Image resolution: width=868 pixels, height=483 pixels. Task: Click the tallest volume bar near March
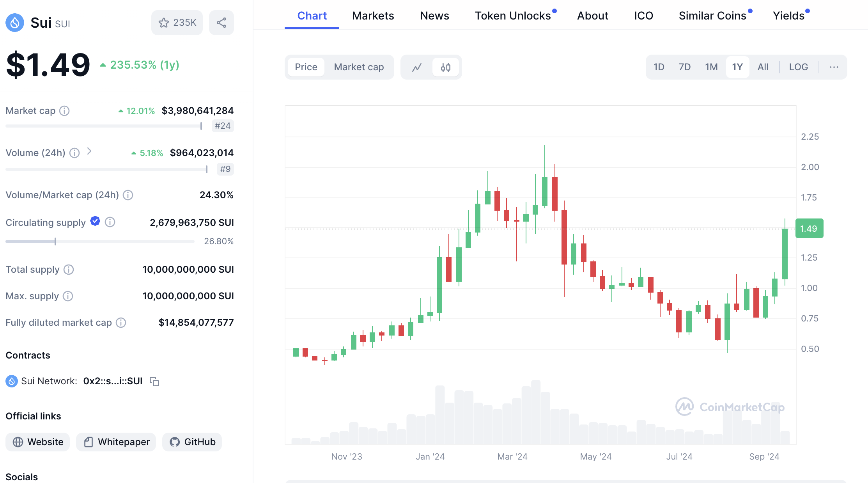(536, 412)
